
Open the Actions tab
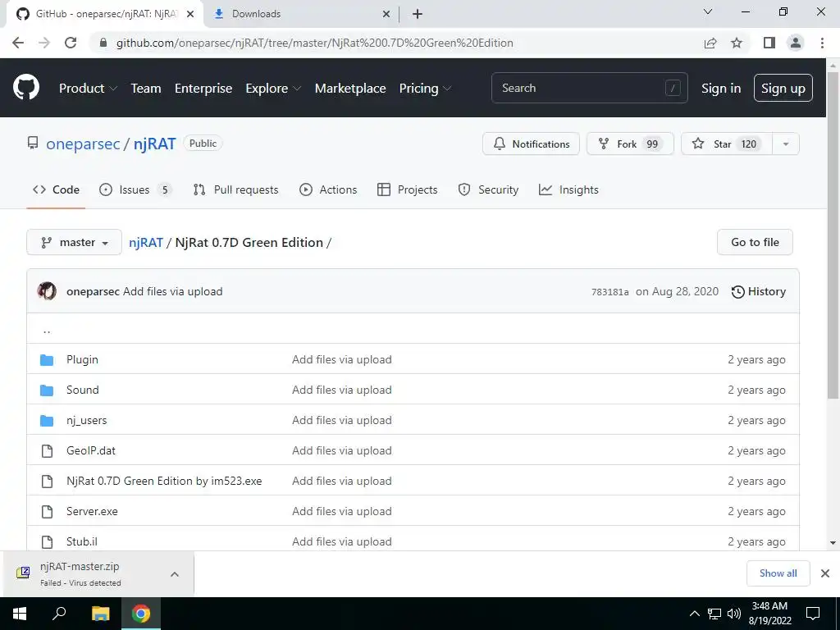pos(328,189)
